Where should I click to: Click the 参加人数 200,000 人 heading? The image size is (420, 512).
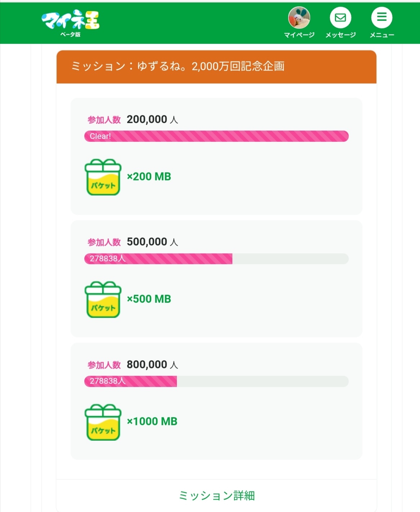[133, 120]
